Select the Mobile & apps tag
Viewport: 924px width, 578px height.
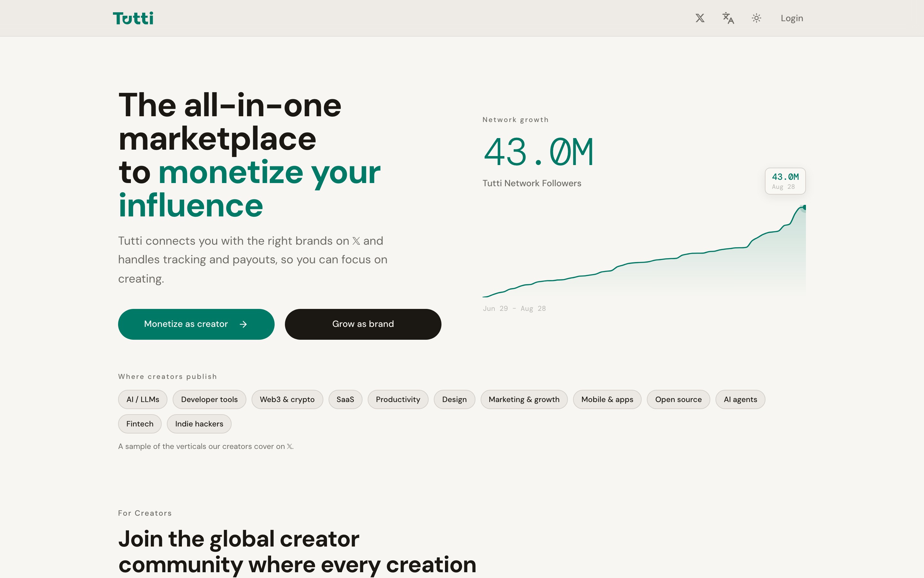[x=607, y=399]
